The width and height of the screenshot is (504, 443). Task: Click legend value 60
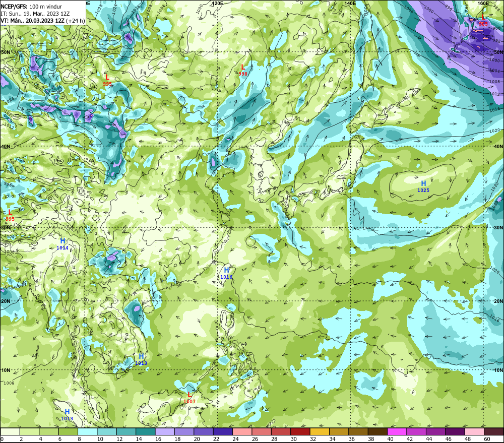(x=487, y=439)
